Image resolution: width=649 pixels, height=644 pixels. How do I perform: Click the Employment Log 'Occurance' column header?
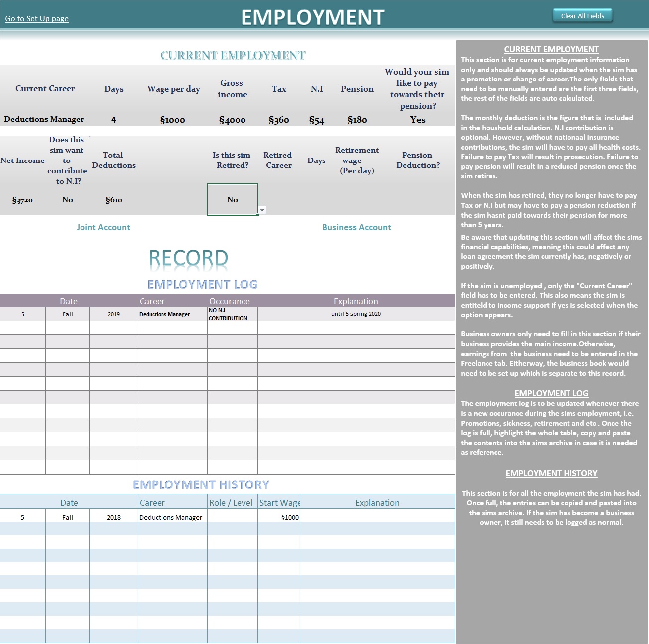click(x=230, y=301)
